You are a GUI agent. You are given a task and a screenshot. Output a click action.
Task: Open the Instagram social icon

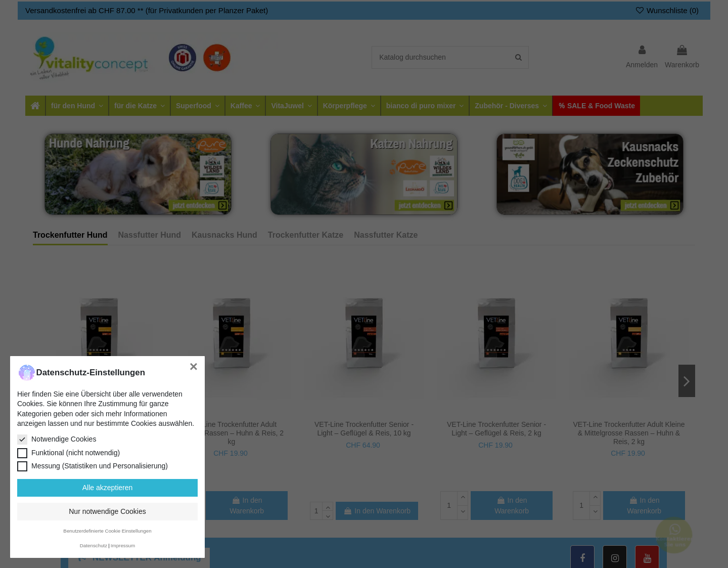(615, 557)
